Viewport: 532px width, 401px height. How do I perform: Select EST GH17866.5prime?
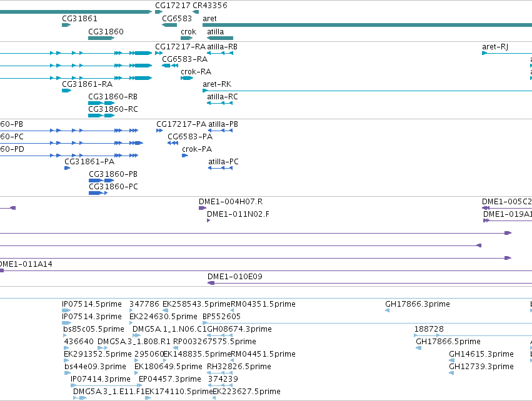coord(419,348)
